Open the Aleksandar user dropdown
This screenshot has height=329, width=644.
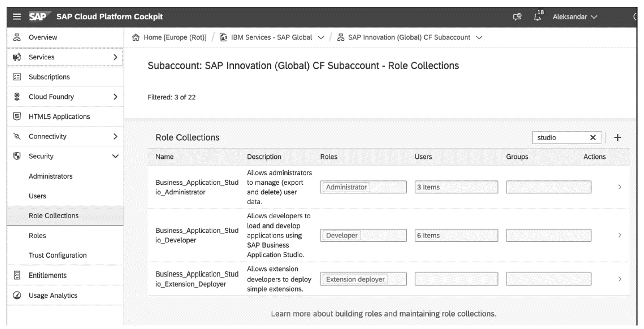[x=575, y=17]
